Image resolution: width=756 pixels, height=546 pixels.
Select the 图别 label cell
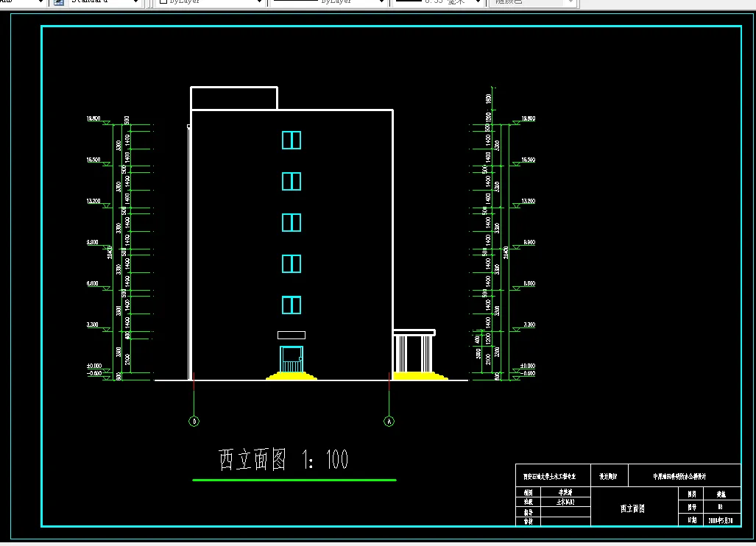(x=692, y=494)
